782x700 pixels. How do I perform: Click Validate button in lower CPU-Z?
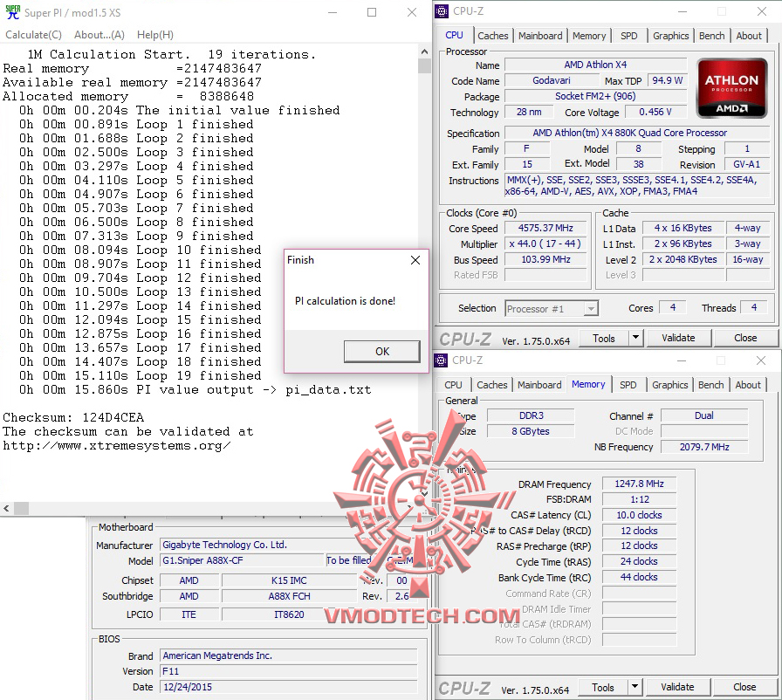coord(677,687)
